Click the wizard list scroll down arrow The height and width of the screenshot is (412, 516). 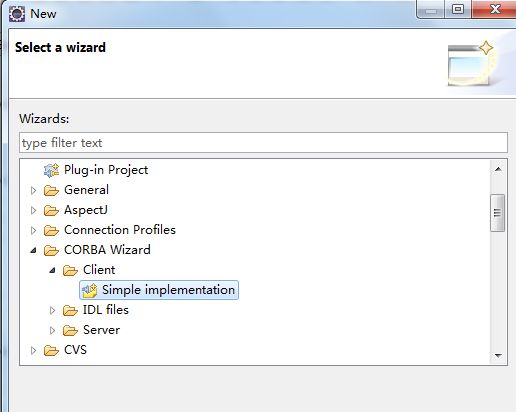[x=498, y=355]
